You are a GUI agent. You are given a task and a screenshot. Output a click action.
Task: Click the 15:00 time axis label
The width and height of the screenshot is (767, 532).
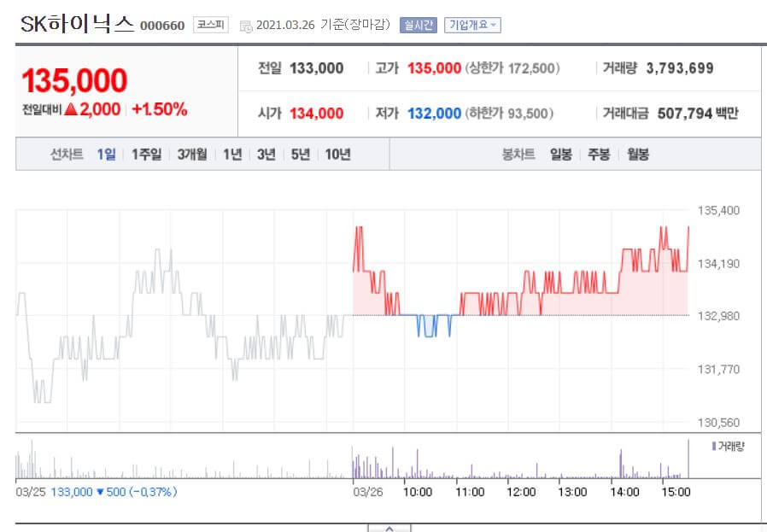(x=676, y=492)
